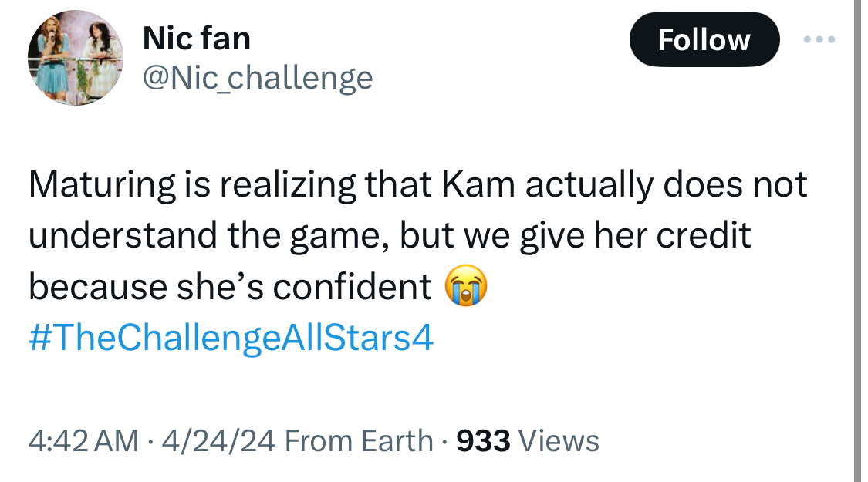The height and width of the screenshot is (482, 868).
Task: Follow the Nic fan account
Action: 704,39
